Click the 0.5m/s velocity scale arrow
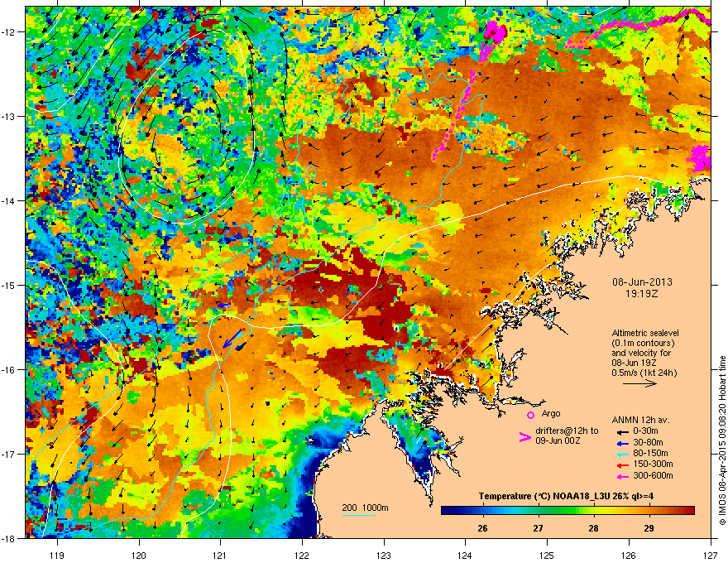The image size is (728, 563). click(x=639, y=383)
